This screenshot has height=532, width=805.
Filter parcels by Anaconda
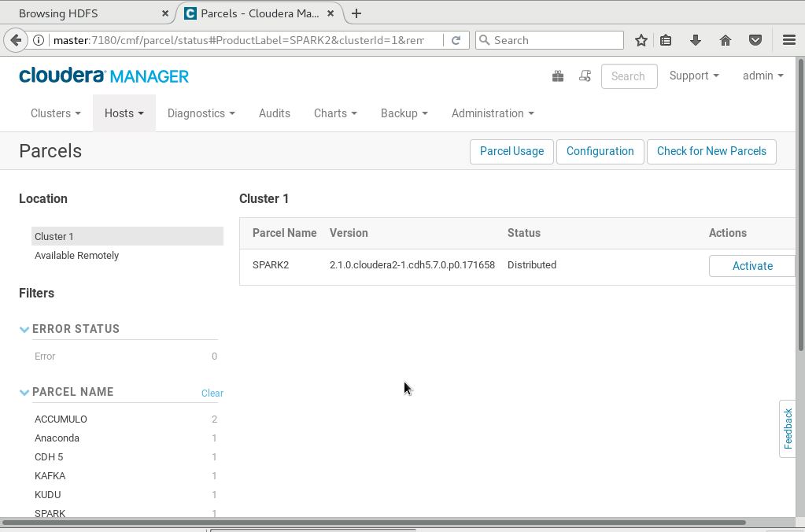point(126,438)
